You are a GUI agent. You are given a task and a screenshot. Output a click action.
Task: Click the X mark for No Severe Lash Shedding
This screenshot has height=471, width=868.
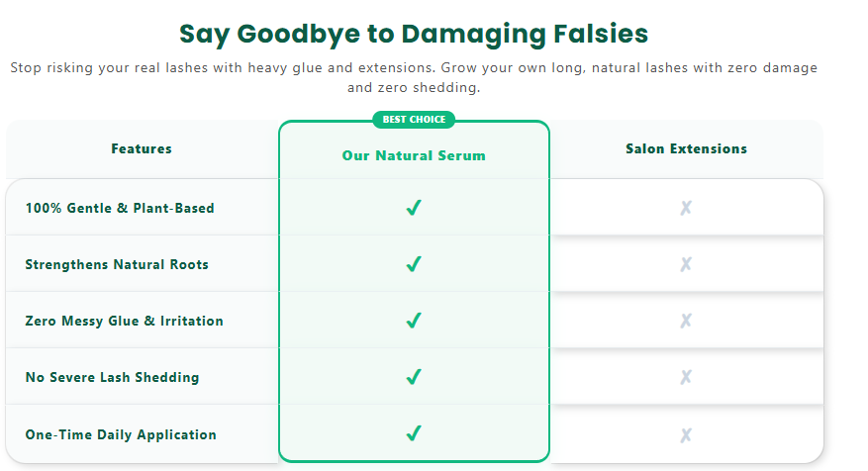[686, 377]
